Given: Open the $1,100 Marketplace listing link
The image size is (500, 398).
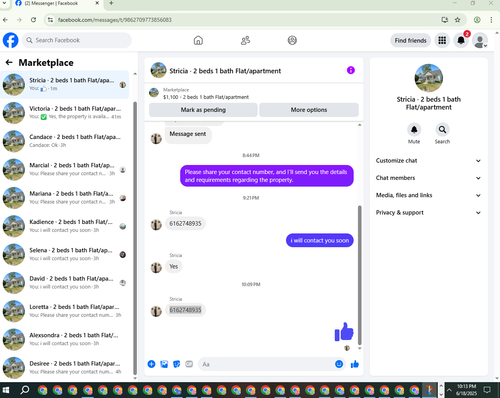Looking at the screenshot, I should 206,97.
